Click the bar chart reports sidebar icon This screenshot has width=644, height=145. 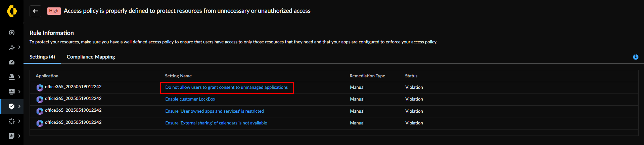tap(12, 136)
